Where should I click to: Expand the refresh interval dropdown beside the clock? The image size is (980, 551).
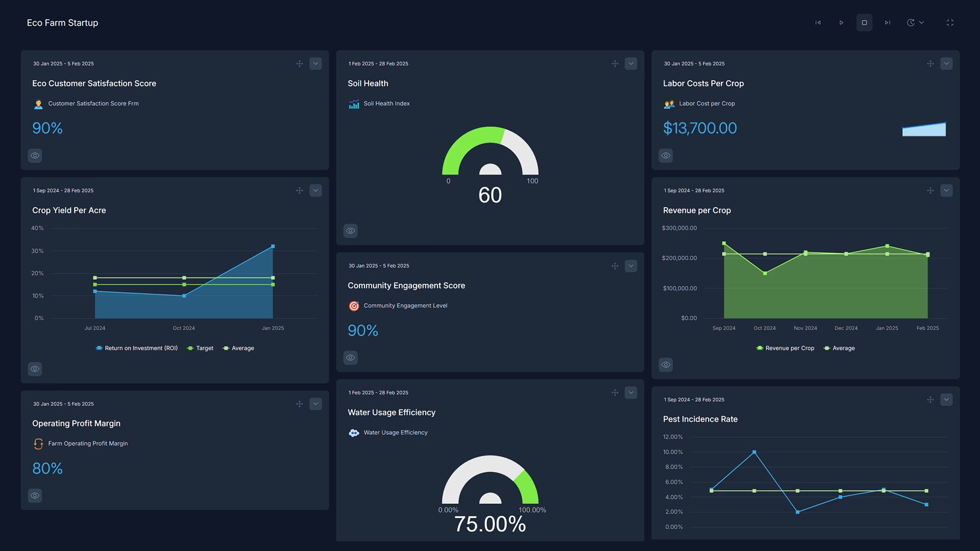(922, 22)
